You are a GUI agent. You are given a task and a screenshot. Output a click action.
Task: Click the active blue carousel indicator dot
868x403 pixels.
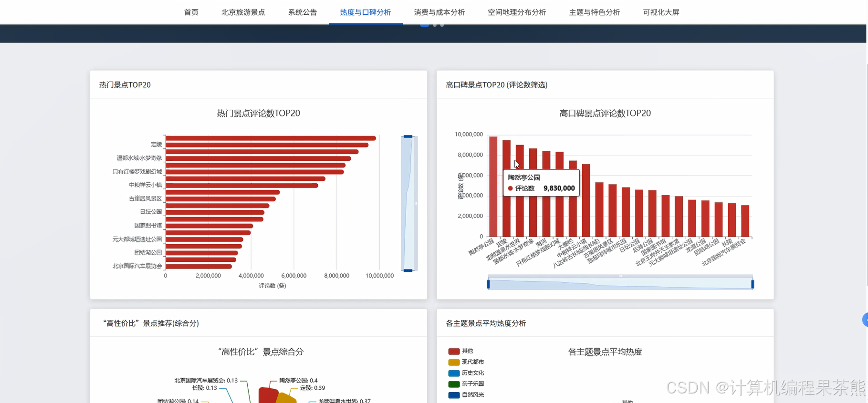pos(424,25)
